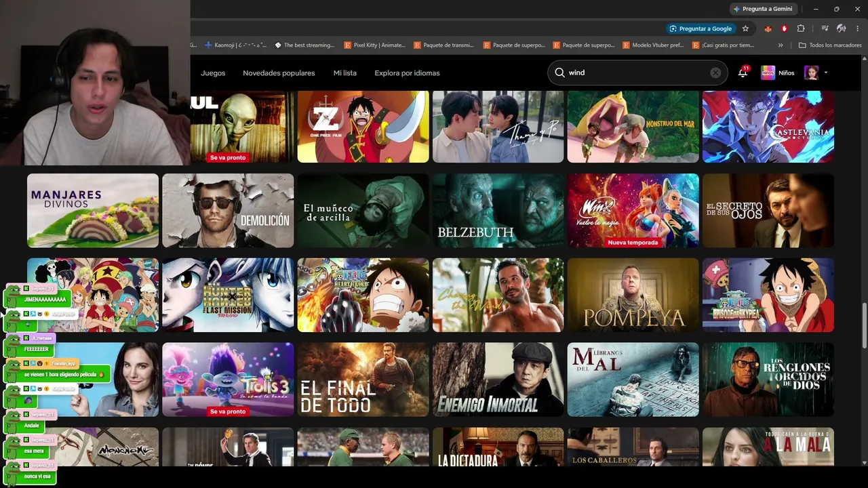Open El muñeco de arcilla

[x=363, y=210]
